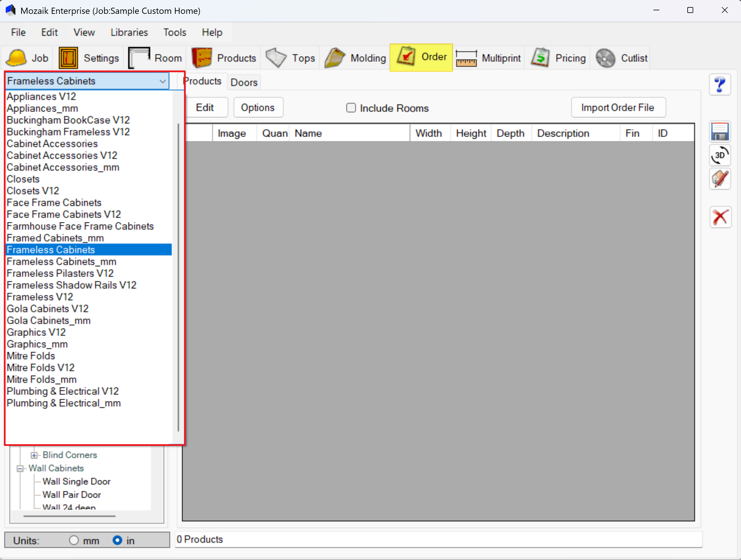The image size is (741, 560).
Task: Open the Job hard hat icon
Action: pos(17,58)
